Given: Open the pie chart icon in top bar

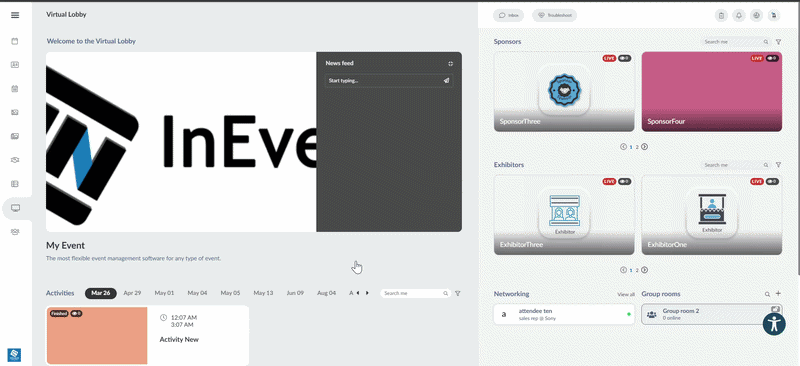Looking at the screenshot, I should click(x=757, y=15).
